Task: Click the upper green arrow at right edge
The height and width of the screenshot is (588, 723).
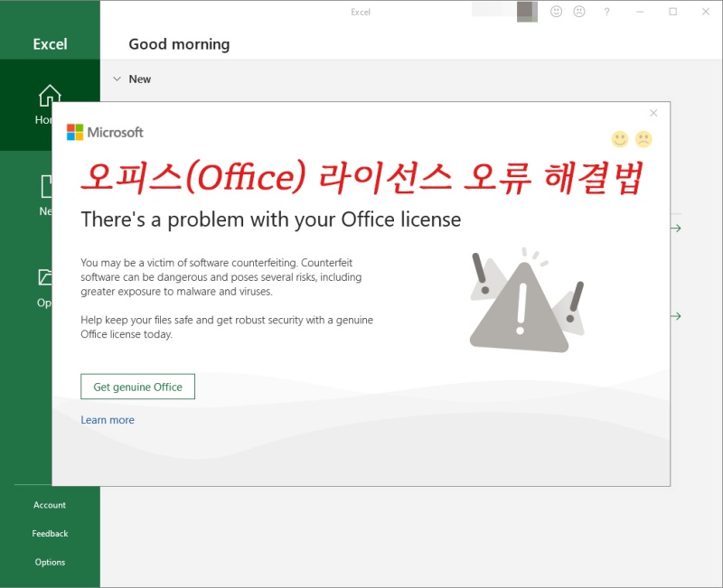Action: [x=676, y=229]
